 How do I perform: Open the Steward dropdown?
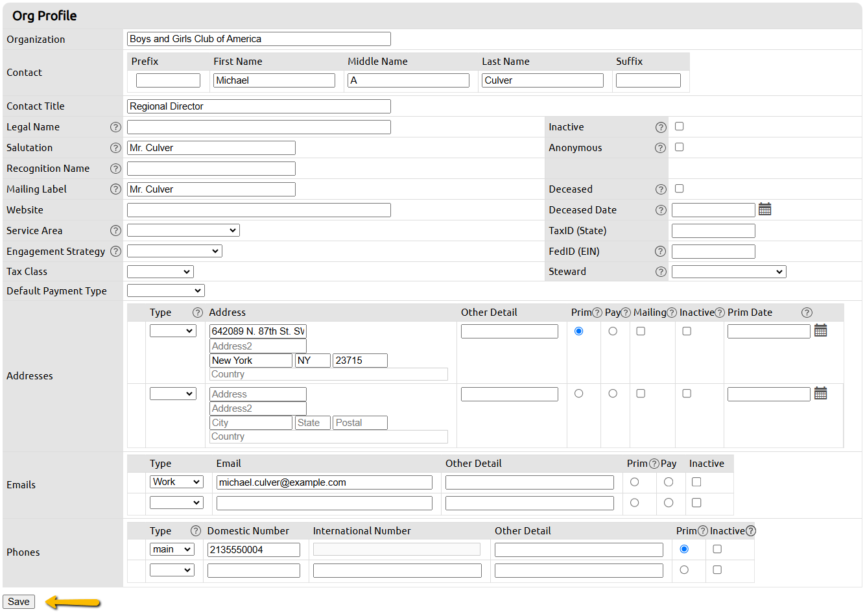click(x=729, y=272)
